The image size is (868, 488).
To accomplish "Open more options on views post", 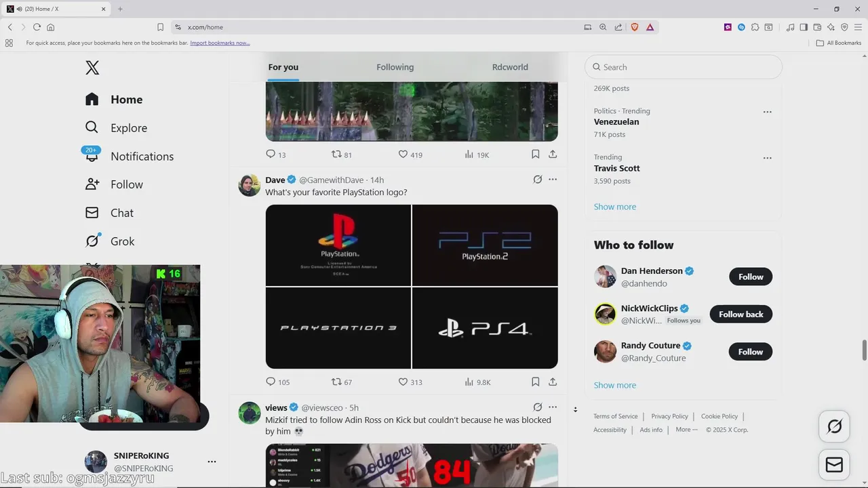I will pos(553,407).
